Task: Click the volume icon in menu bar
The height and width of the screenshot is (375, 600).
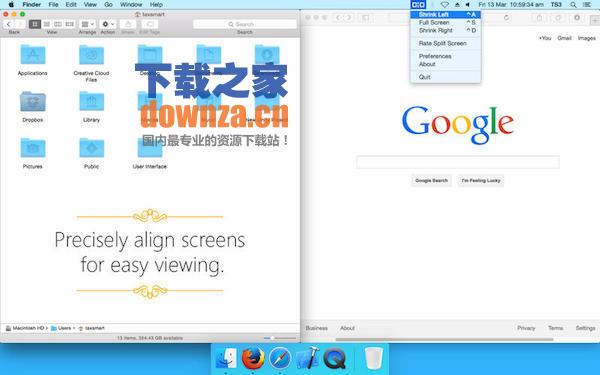Action: point(468,5)
